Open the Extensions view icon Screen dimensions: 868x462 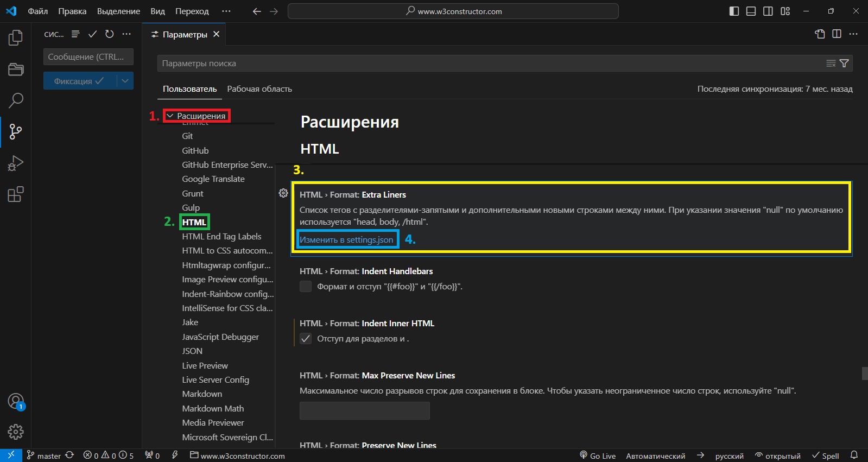click(16, 194)
